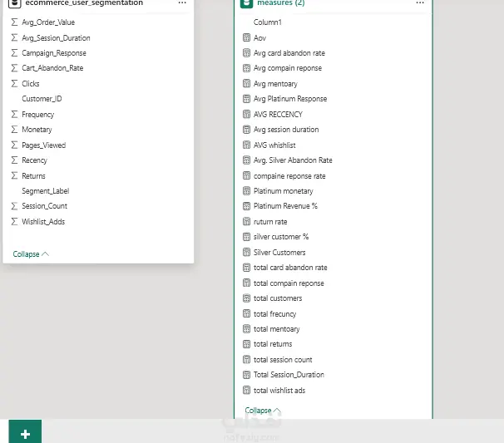504x443 pixels.
Task: Click calculator icon beside Avg session duration
Action: (246, 130)
